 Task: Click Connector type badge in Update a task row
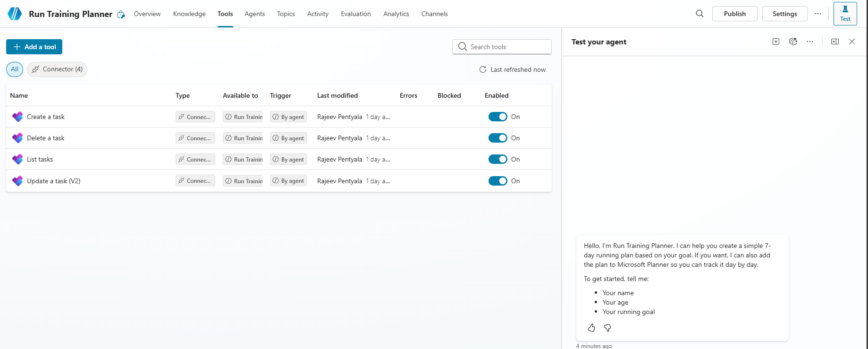195,181
